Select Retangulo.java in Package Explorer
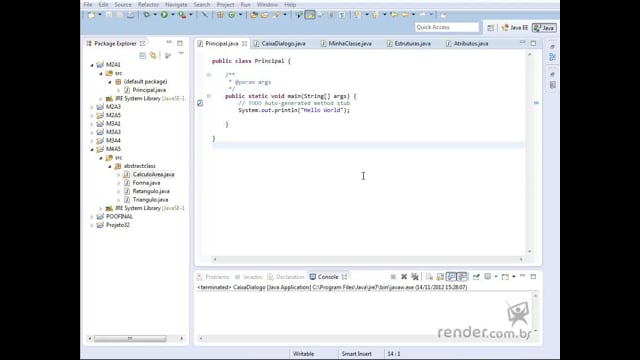This screenshot has width=640, height=360. pos(151,191)
